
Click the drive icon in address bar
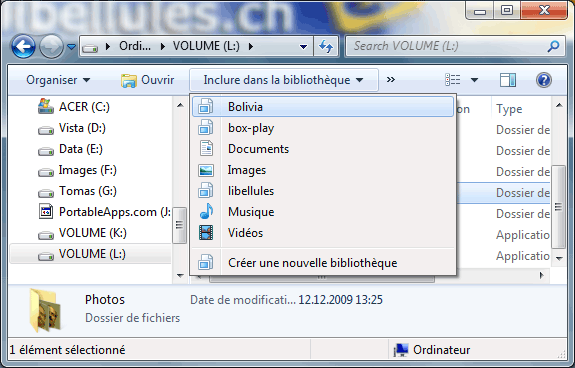pyautogui.click(x=90, y=47)
